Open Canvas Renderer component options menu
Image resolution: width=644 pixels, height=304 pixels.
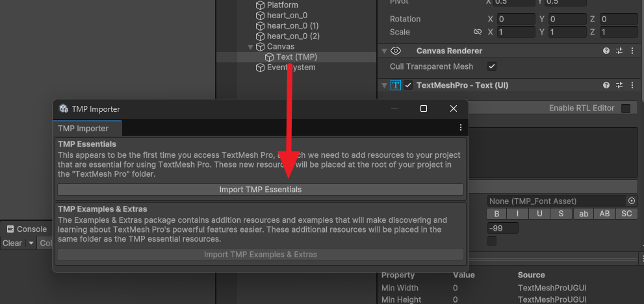[x=632, y=51]
